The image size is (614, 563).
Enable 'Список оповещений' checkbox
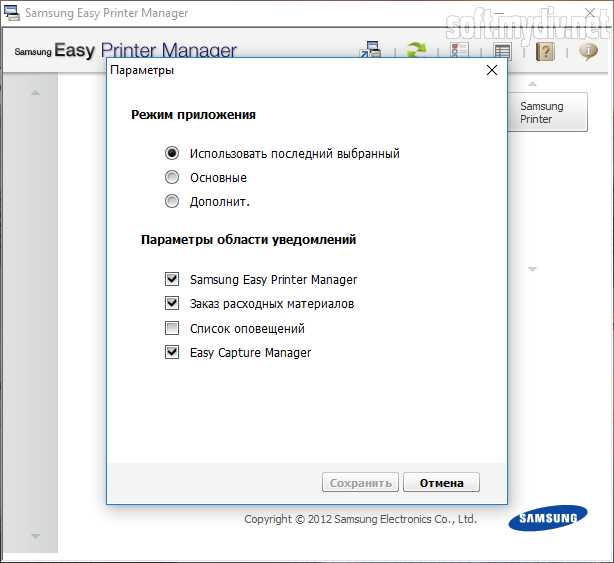(172, 328)
